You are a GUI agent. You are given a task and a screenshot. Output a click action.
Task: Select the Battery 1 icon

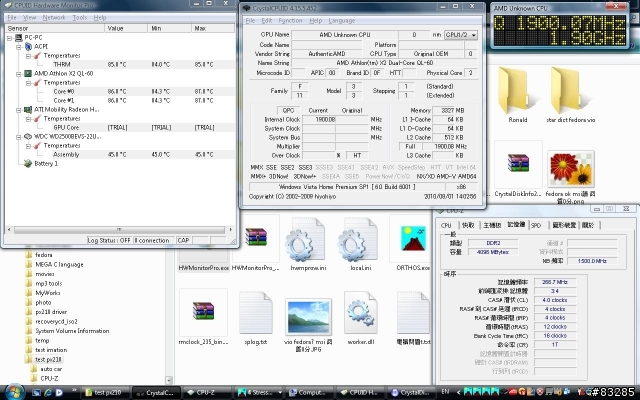(28, 163)
